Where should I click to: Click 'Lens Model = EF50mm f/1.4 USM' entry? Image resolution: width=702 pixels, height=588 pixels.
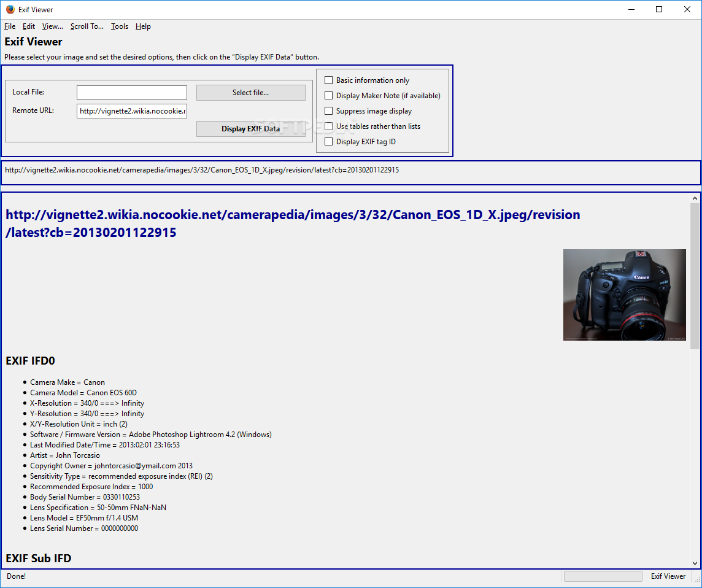(84, 518)
